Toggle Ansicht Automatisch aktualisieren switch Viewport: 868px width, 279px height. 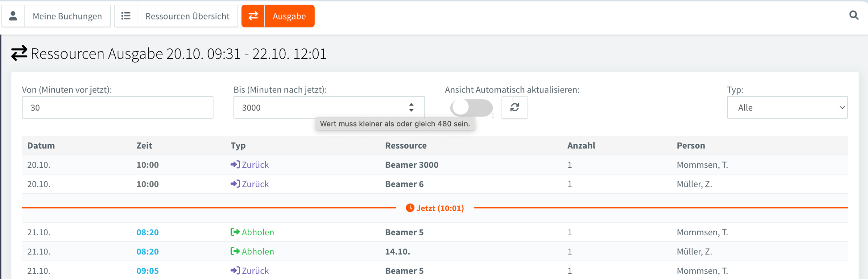tap(471, 107)
